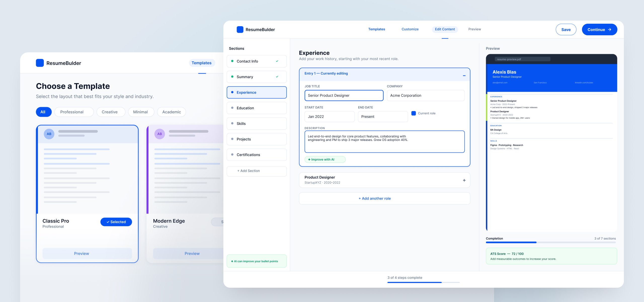
Task: Expand the Product Designer entry with plus icon
Action: point(464,180)
